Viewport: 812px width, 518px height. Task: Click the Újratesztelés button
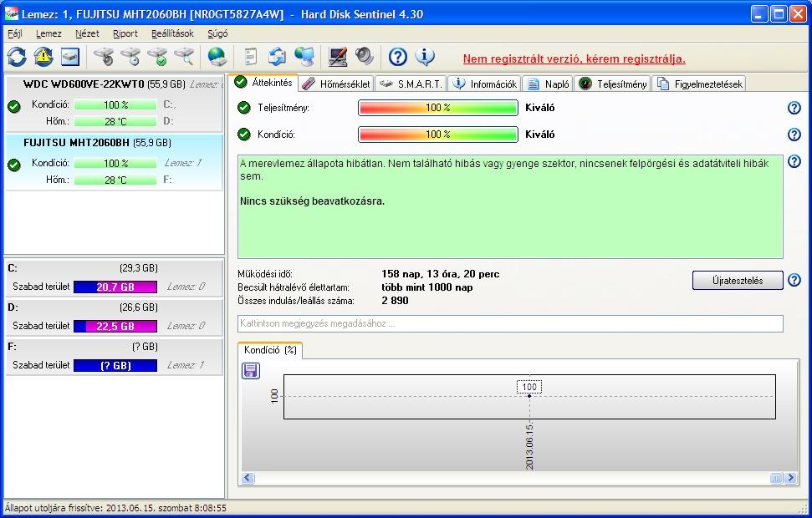pos(738,281)
